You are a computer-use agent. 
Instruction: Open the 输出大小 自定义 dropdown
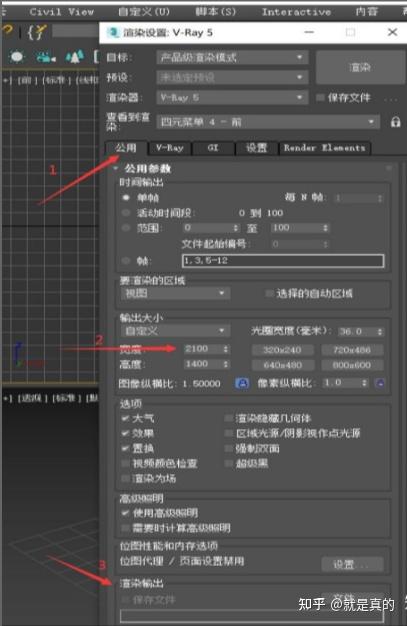point(175,331)
